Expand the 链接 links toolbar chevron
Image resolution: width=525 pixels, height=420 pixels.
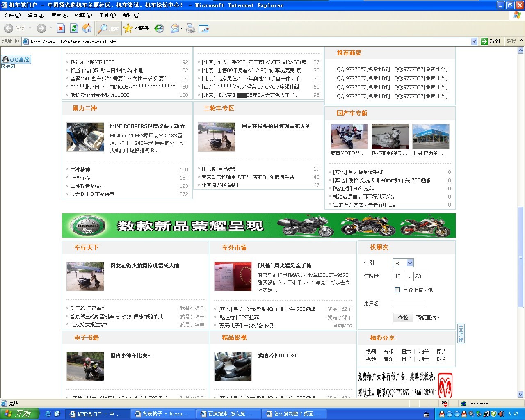[x=521, y=40]
